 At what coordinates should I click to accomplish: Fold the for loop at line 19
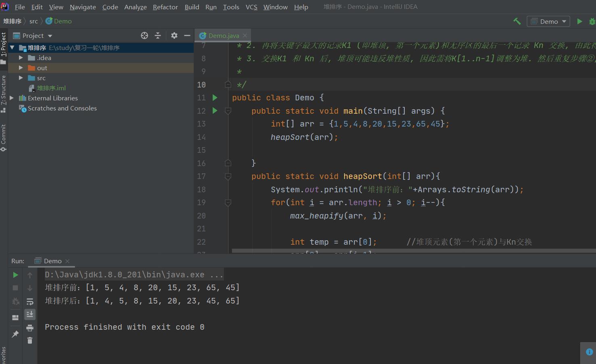coord(228,202)
